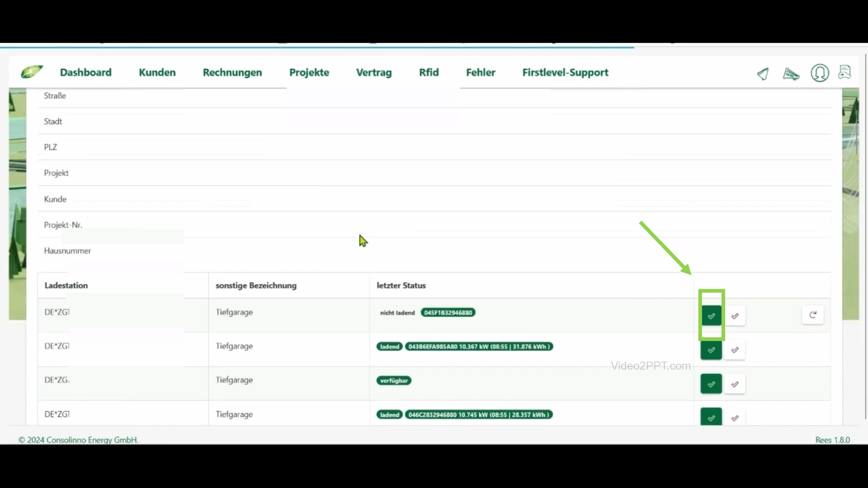
Task: Click the PLZ field label
Action: pyautogui.click(x=50, y=147)
